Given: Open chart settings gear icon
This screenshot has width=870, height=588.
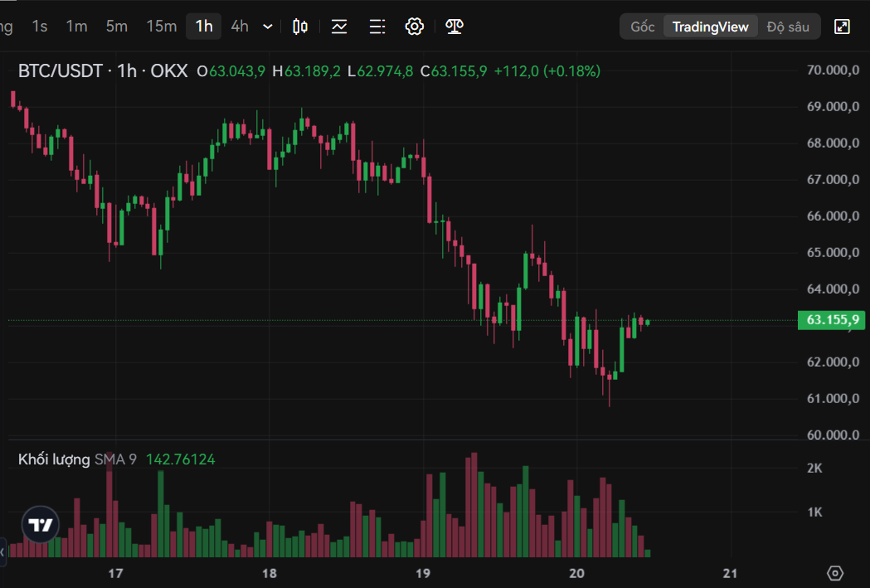Looking at the screenshot, I should [415, 26].
